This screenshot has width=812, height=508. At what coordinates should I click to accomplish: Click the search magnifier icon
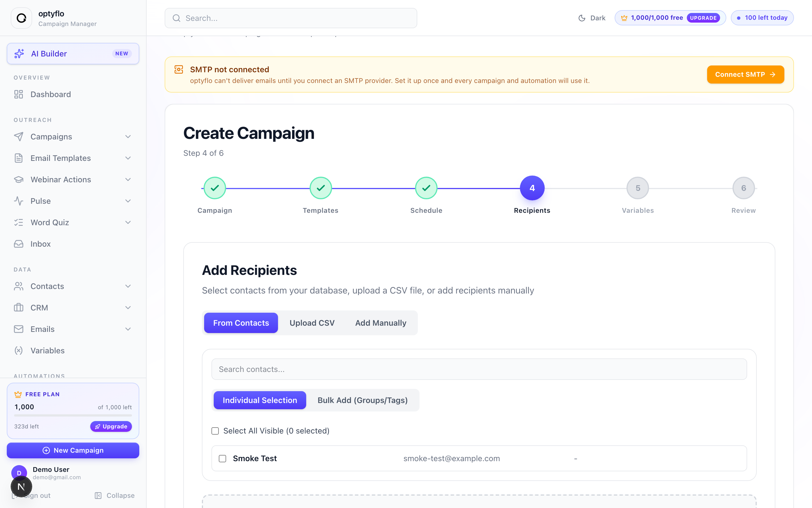(176, 18)
